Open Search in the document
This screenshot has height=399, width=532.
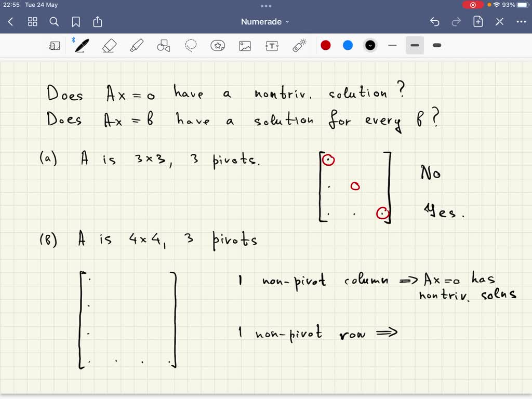[54, 21]
